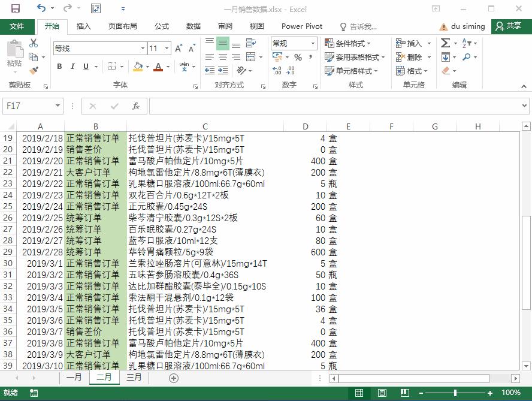This screenshot has width=532, height=401.
Task: Click the AutoSum sigma icon
Action: click(x=444, y=43)
